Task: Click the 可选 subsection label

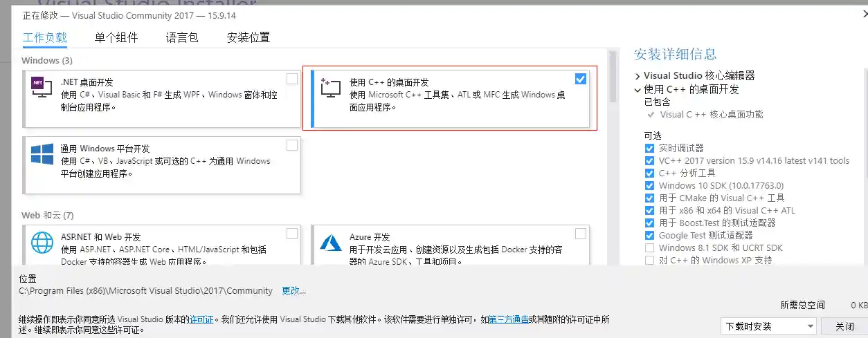Action: pos(653,135)
